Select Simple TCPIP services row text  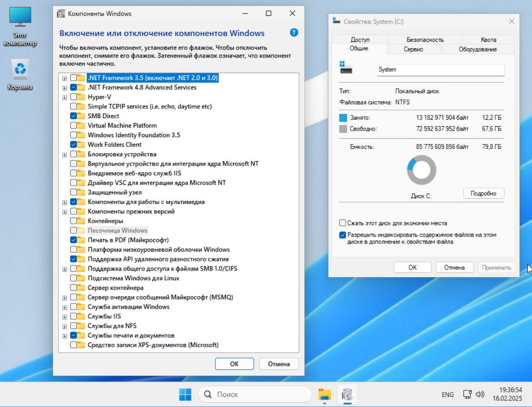coord(150,106)
